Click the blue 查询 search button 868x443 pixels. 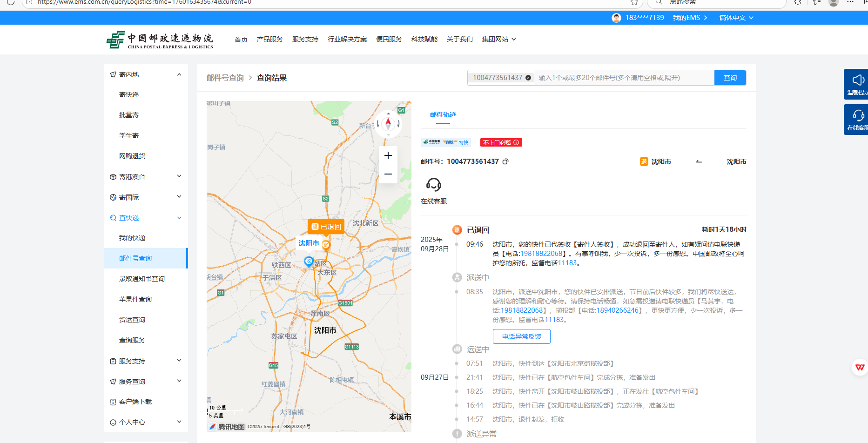(x=730, y=78)
